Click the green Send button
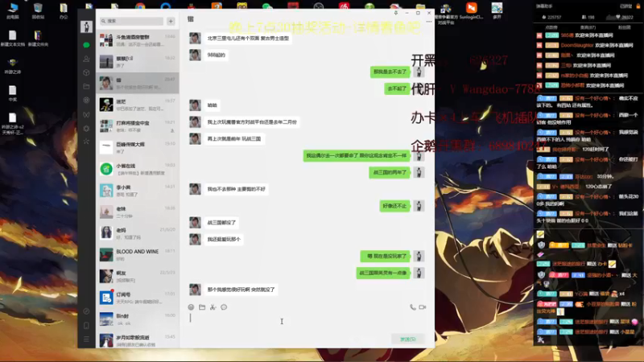Screen dimensions: 644x362 coord(408,339)
